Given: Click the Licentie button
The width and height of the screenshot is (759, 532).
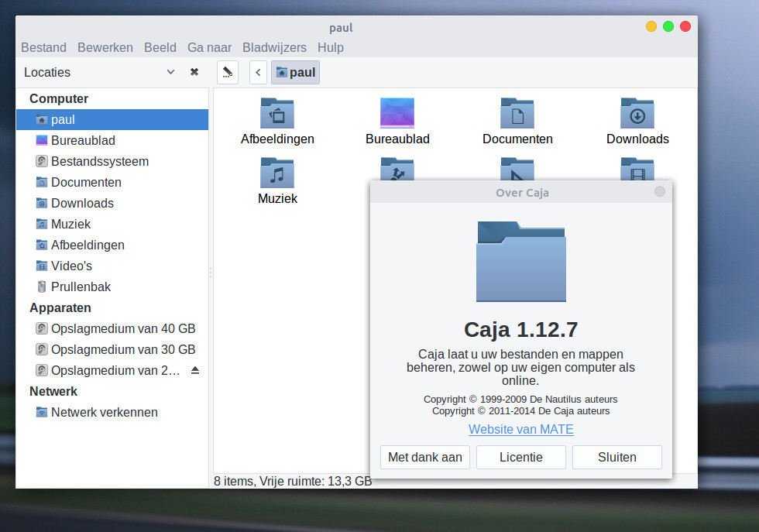Looking at the screenshot, I should point(520,458).
